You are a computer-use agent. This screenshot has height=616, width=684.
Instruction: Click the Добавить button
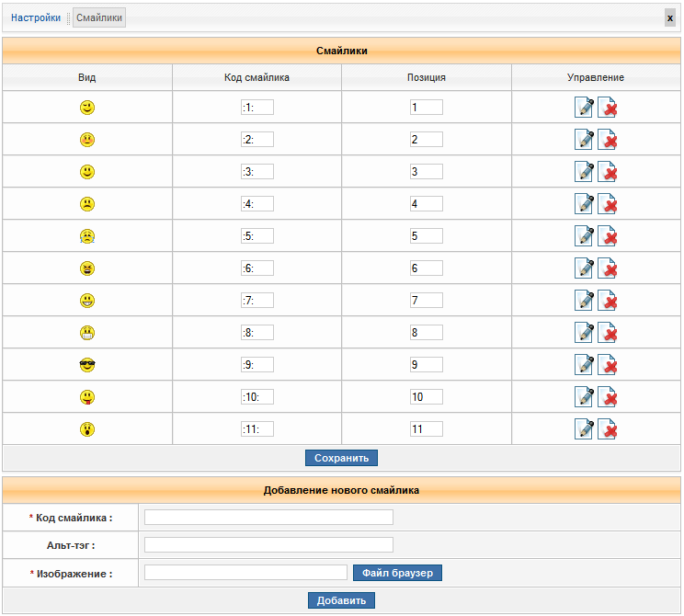341,600
